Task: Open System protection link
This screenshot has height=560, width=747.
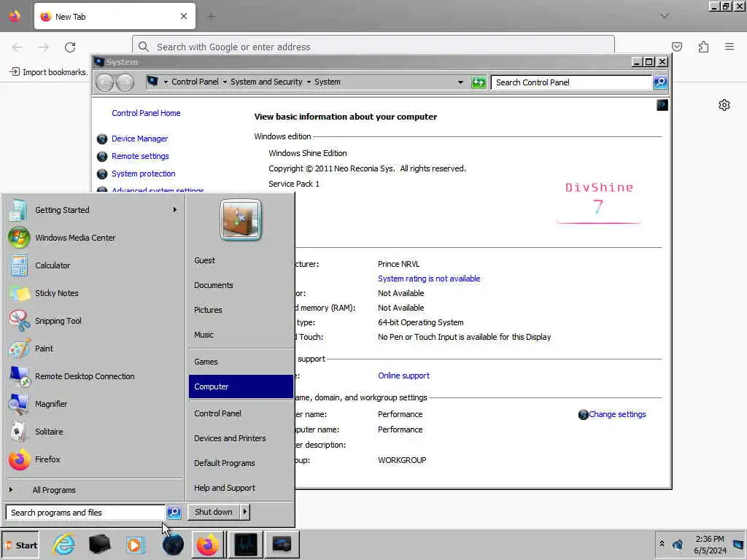Action: point(144,174)
